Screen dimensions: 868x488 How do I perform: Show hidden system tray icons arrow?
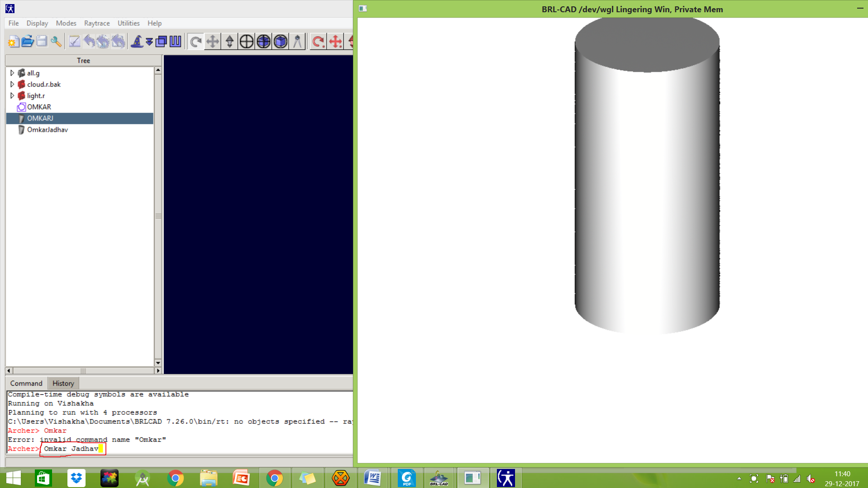tap(739, 478)
